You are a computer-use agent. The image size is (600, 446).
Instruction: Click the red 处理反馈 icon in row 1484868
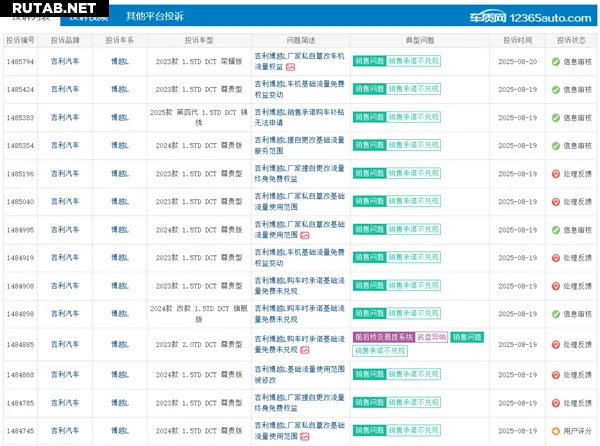click(x=556, y=375)
